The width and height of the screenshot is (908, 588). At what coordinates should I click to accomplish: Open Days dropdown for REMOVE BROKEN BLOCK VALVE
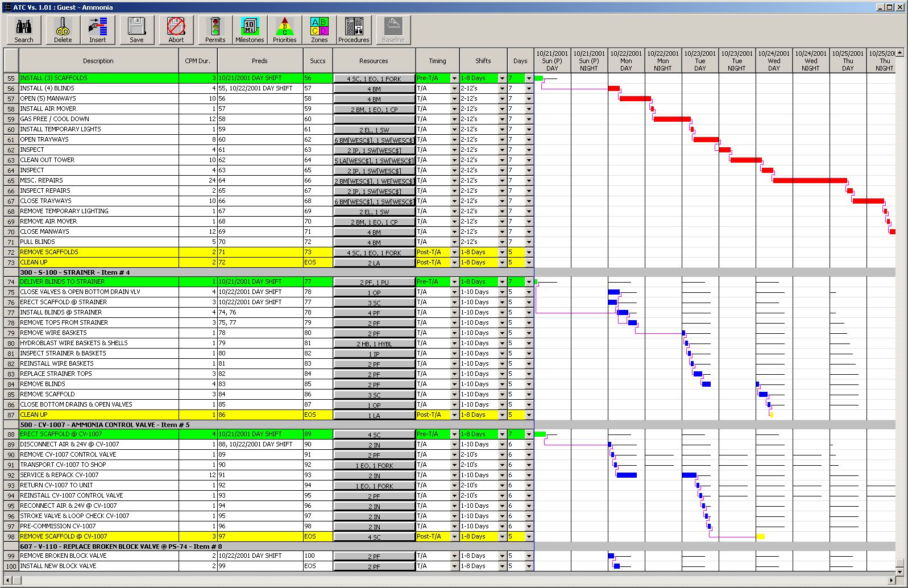point(529,556)
